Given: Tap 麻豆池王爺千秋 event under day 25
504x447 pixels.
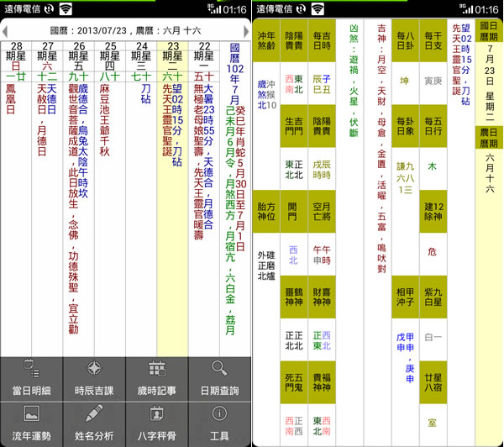Looking at the screenshot, I should click(105, 120).
